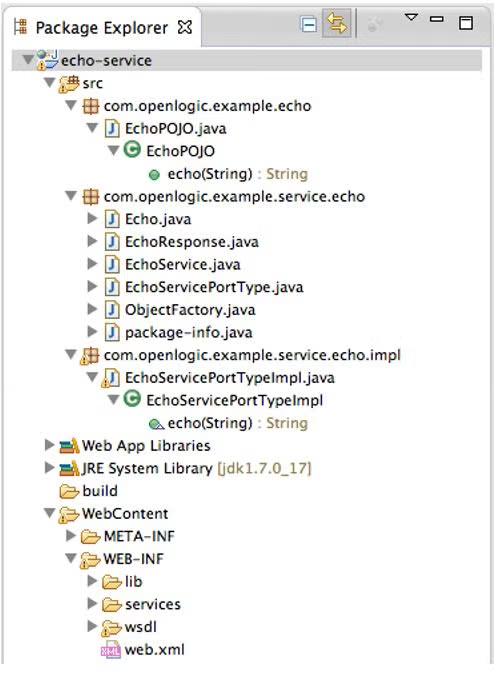This screenshot has height=674, width=494.
Task: Click the EchoServicePortTypeImpl.java warning file icon
Action: (110, 378)
